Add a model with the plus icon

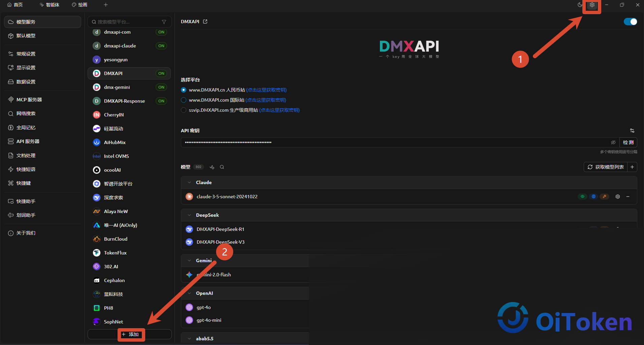click(x=632, y=167)
